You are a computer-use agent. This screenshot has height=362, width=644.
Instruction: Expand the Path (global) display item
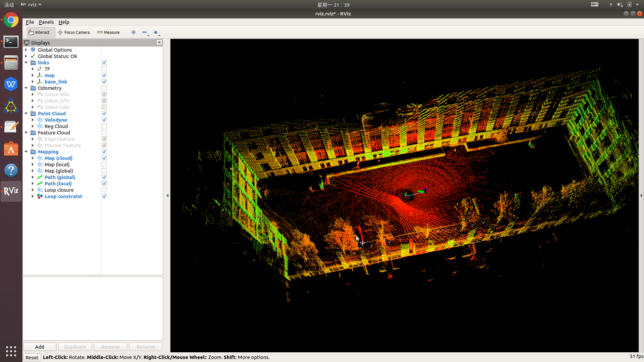tap(33, 177)
